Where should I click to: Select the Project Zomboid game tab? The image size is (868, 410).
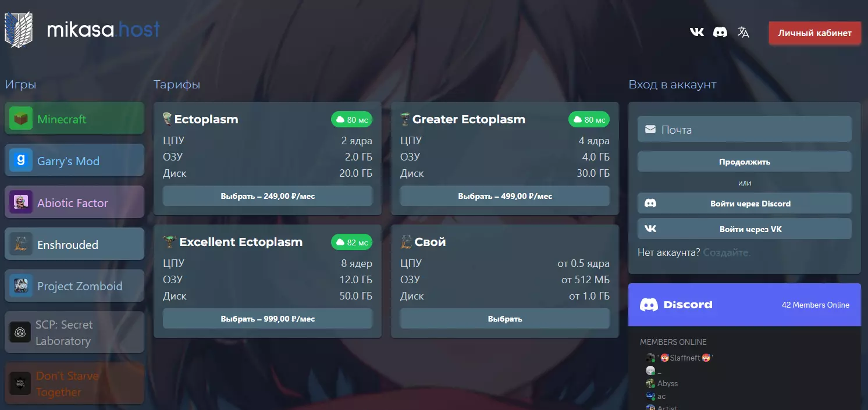click(74, 286)
